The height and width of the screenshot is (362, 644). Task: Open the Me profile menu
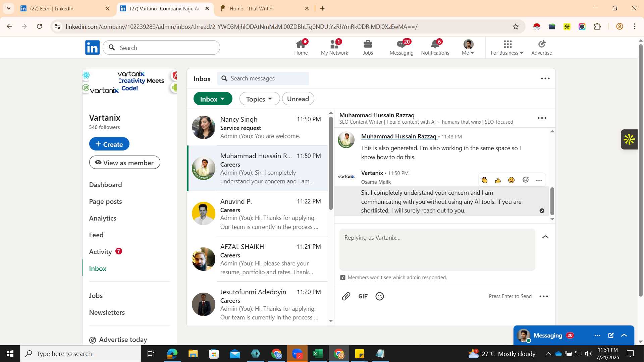click(468, 47)
